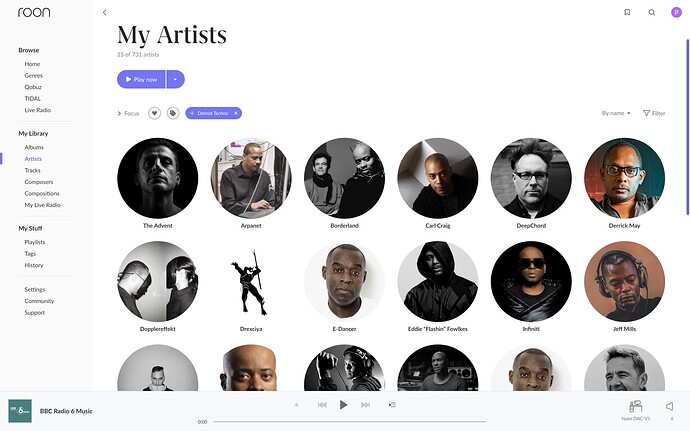Open the queue icon in playback bar
690x431 pixels.
pyautogui.click(x=392, y=405)
